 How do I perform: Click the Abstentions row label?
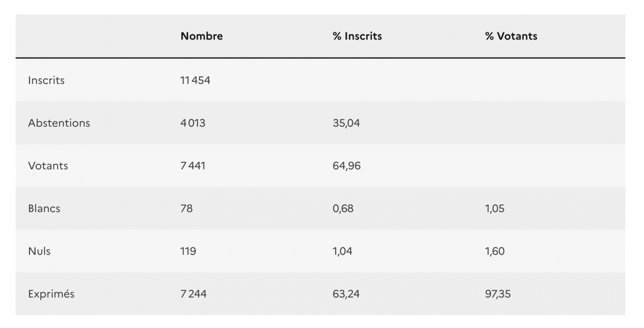[59, 123]
